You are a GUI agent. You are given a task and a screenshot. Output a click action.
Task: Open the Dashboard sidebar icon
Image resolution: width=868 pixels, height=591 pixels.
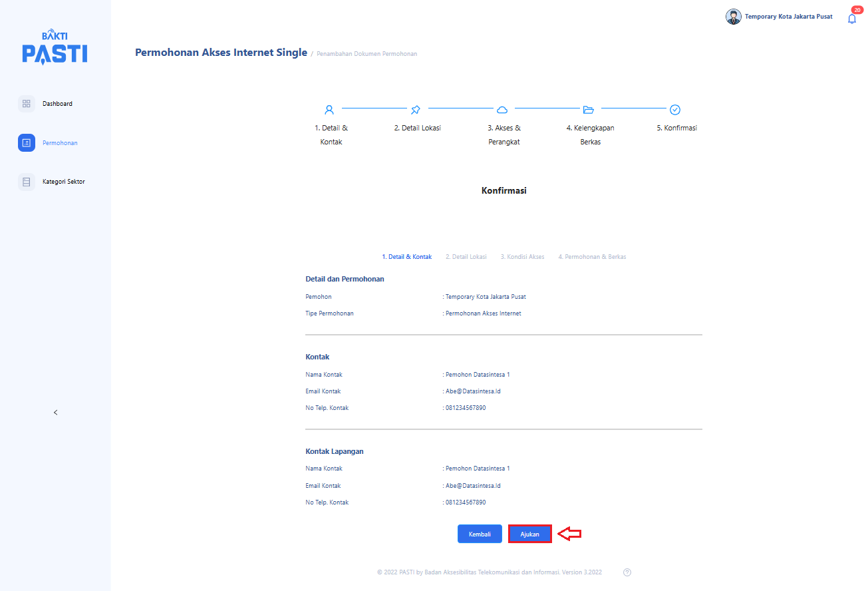27,104
